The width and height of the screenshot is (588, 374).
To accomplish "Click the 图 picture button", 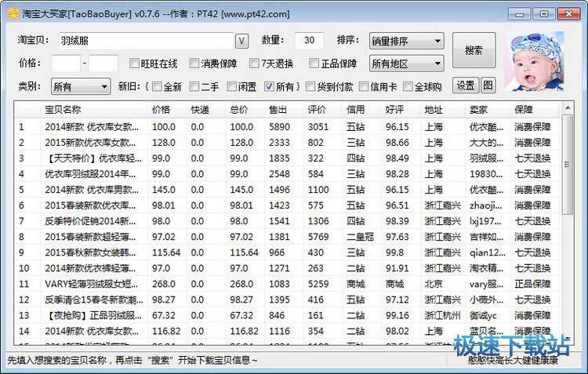I will click(488, 85).
